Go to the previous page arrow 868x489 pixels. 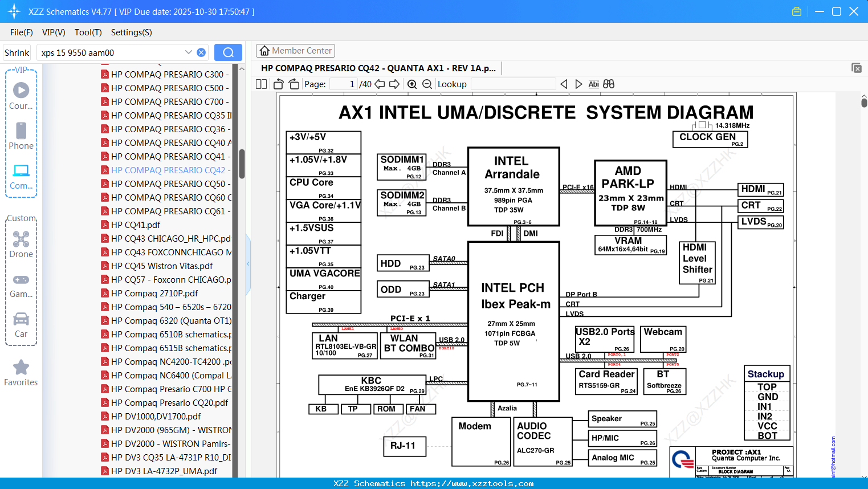pyautogui.click(x=380, y=84)
